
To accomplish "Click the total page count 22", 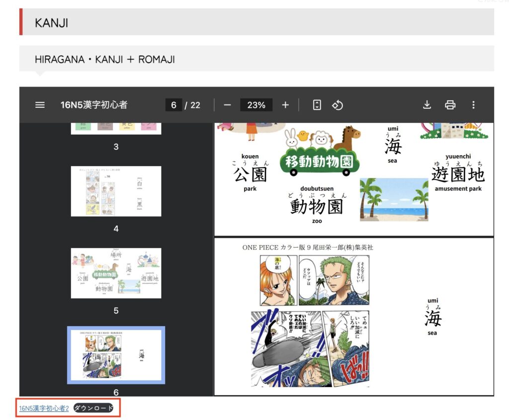I will (x=195, y=105).
